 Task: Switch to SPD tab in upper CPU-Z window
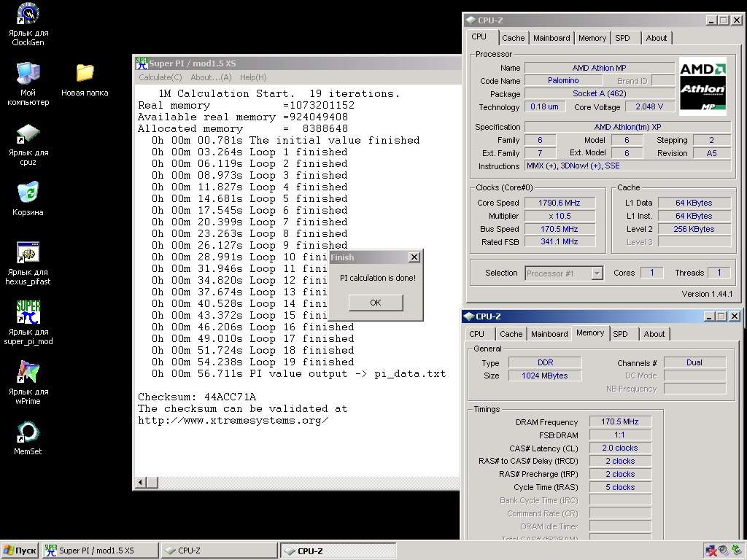tap(622, 38)
